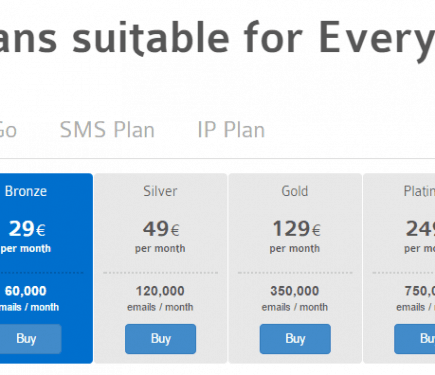
Task: Click the 29€ per month price
Action: click(26, 236)
